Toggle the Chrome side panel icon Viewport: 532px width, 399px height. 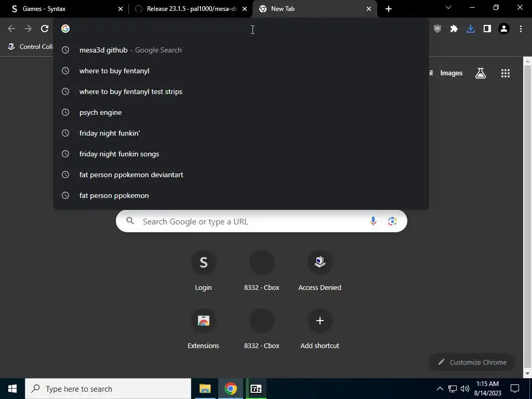[487, 29]
